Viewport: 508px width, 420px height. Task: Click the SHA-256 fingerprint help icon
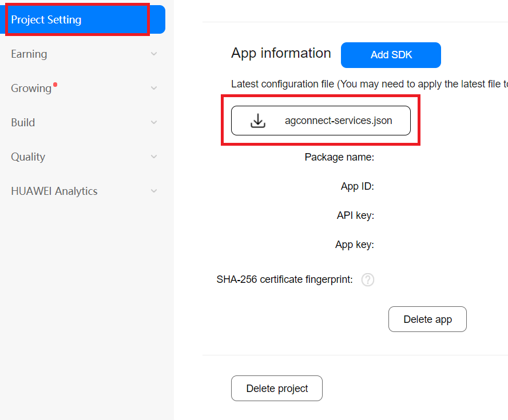(x=368, y=279)
